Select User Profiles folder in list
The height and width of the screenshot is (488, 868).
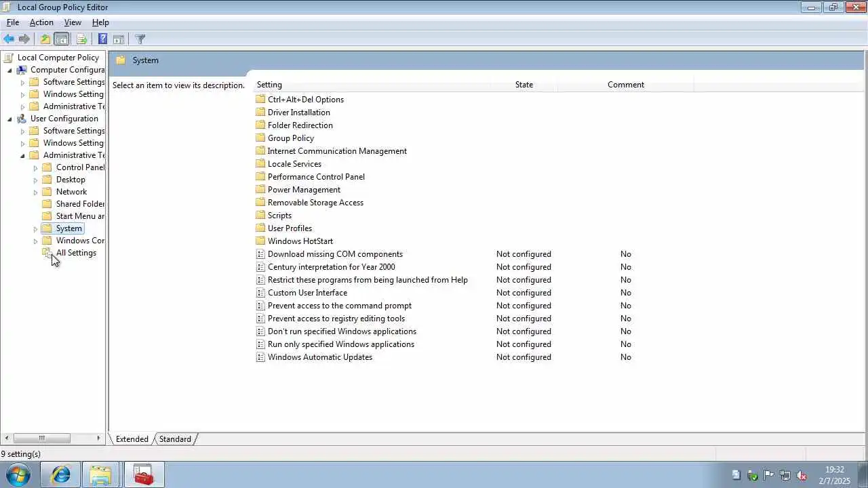tap(284, 228)
